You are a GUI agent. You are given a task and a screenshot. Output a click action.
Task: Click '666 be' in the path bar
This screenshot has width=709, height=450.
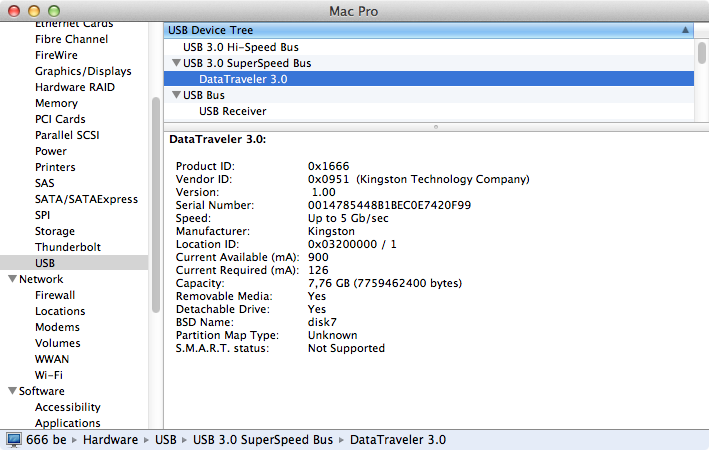pos(46,440)
